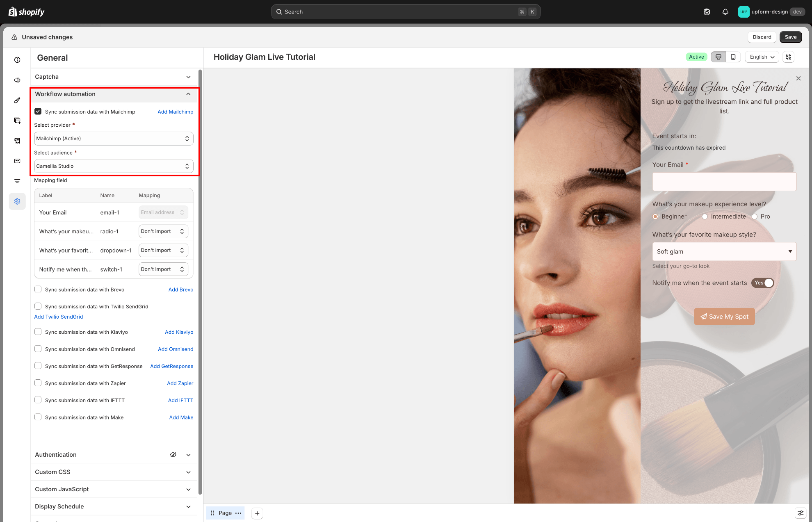The height and width of the screenshot is (522, 812).
Task: Click the Add Zapier link
Action: 180,383
